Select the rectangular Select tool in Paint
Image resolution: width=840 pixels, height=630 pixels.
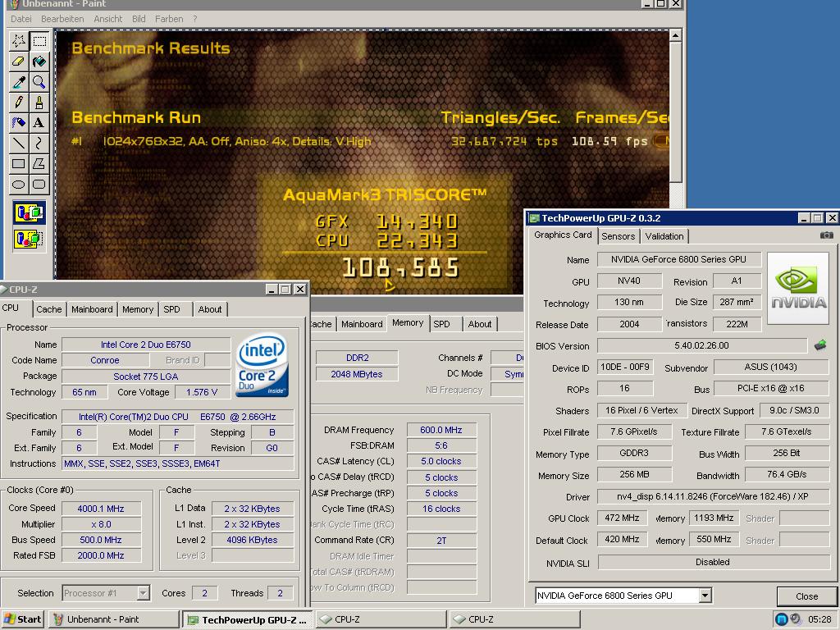tap(39, 41)
